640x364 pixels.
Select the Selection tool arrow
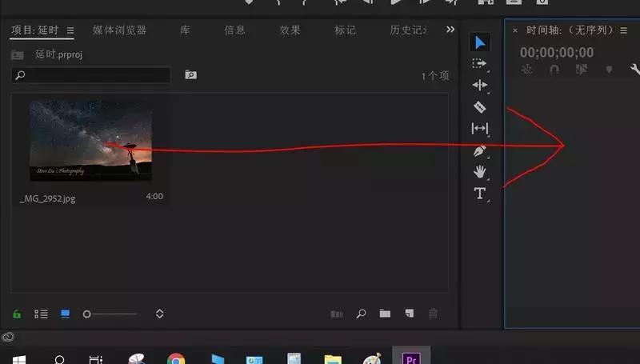[x=480, y=42]
